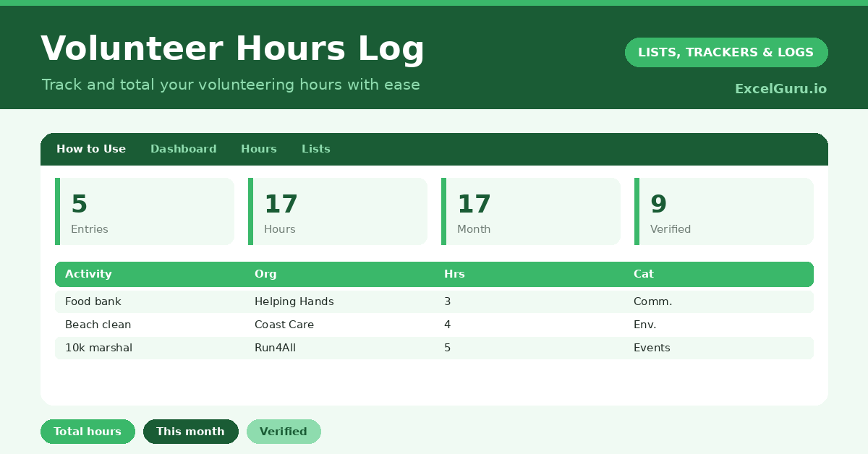Click the subtitle about tracking volunteering hours
Viewport: 868px width, 454px height.
pyautogui.click(x=231, y=85)
